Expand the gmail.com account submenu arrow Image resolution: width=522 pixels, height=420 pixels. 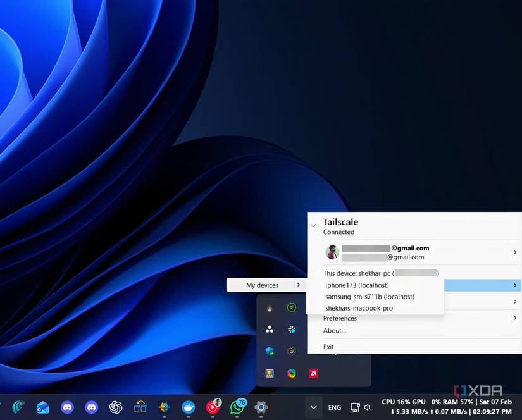514,252
